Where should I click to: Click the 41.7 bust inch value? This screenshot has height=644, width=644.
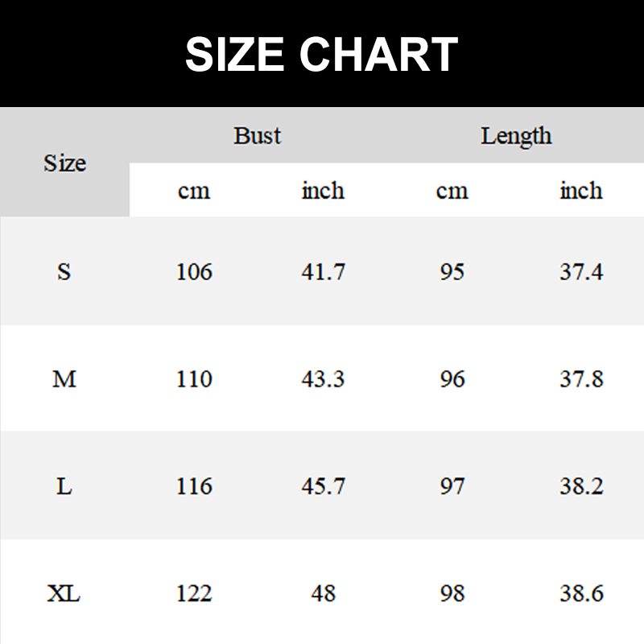click(323, 272)
